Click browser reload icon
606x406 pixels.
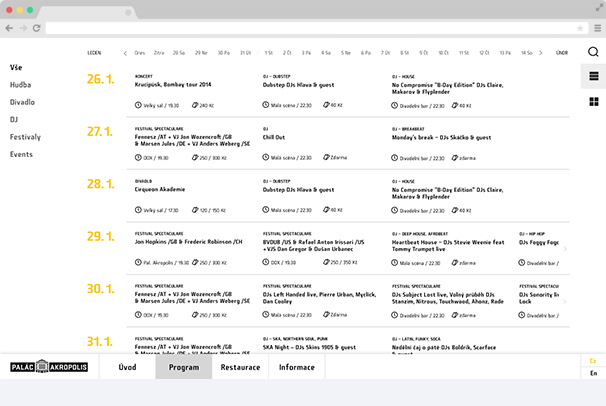(x=36, y=27)
